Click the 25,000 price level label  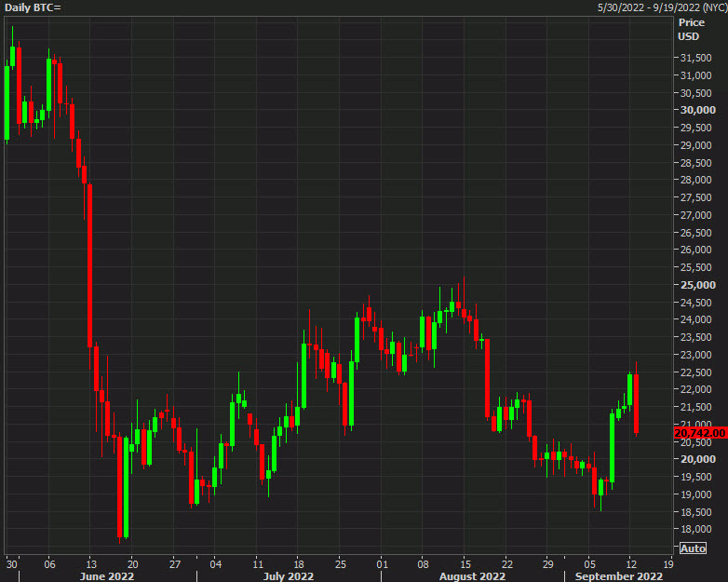click(x=696, y=285)
